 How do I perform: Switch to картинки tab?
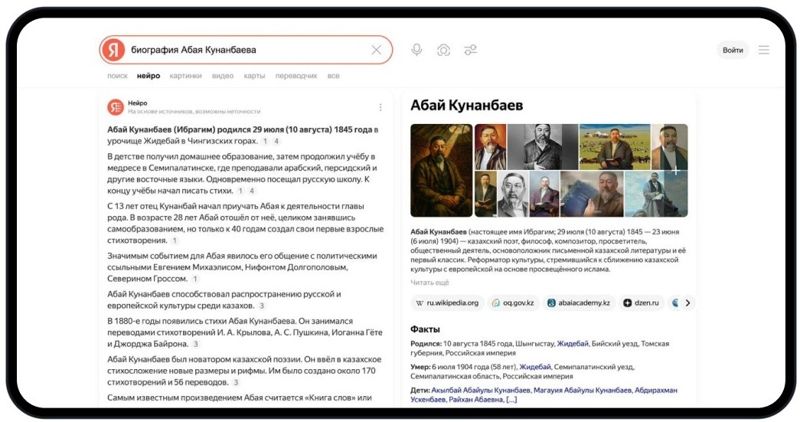(186, 76)
